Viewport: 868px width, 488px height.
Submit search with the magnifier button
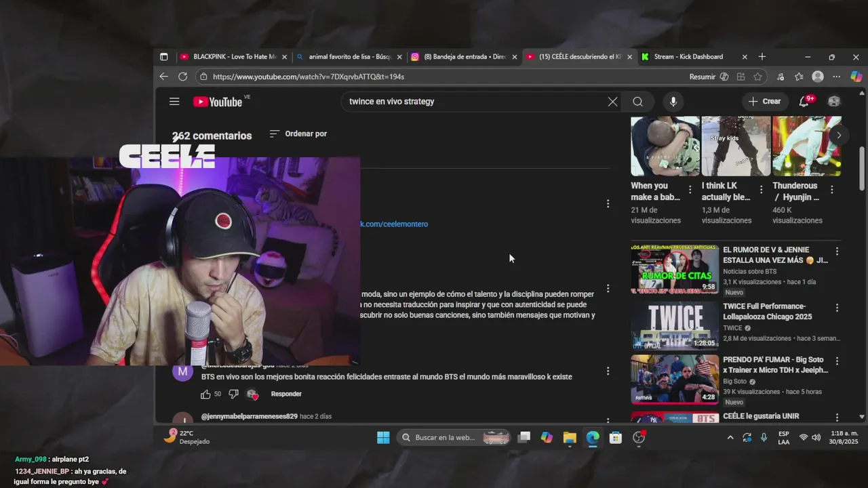click(637, 102)
